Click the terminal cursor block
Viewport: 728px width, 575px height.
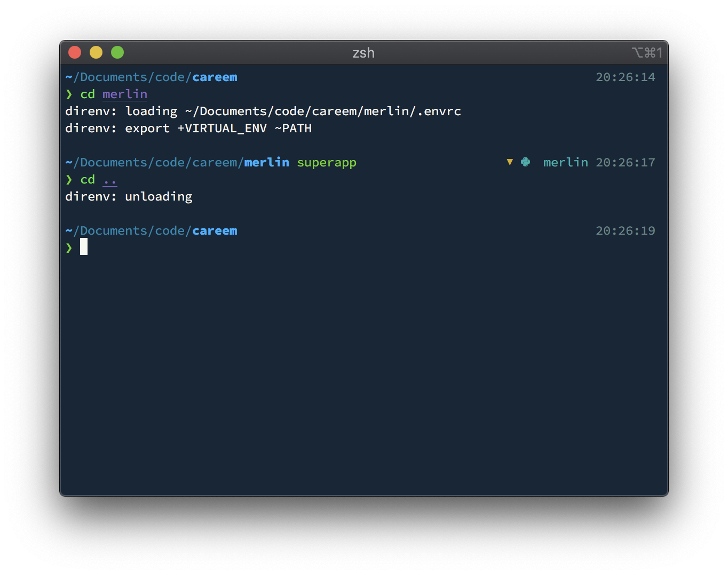84,246
